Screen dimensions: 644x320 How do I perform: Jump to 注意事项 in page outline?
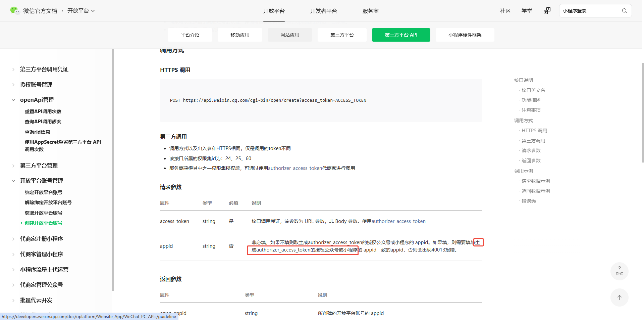click(x=531, y=110)
